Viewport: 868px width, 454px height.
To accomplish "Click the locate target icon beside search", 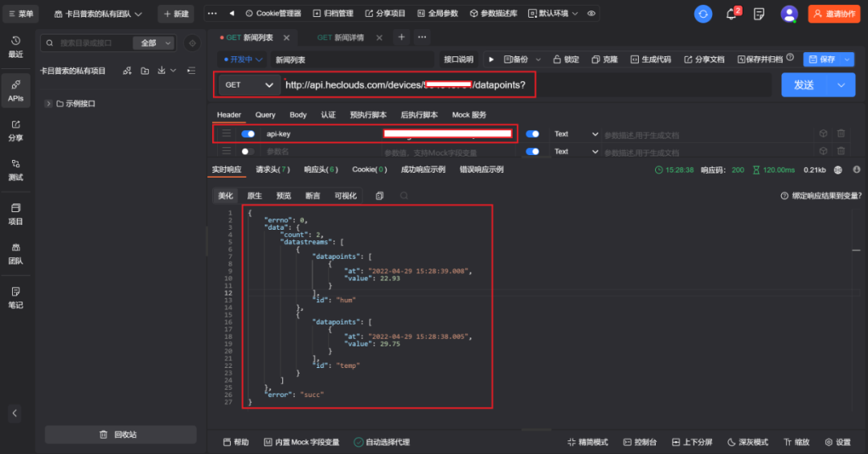I will (192, 43).
